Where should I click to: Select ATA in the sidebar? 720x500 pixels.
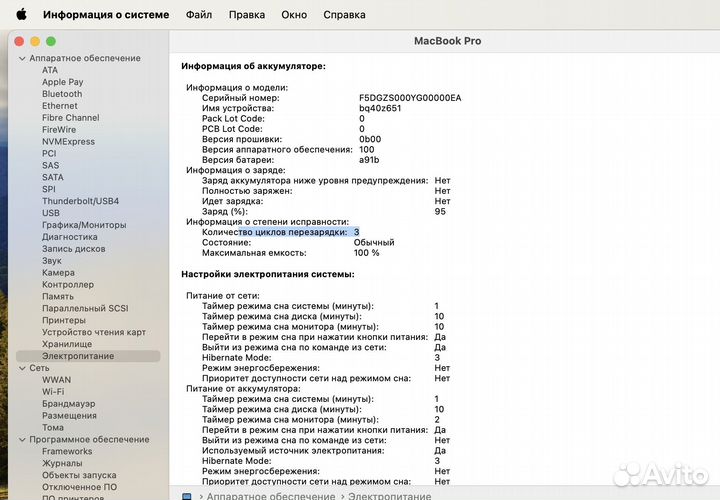pos(50,70)
